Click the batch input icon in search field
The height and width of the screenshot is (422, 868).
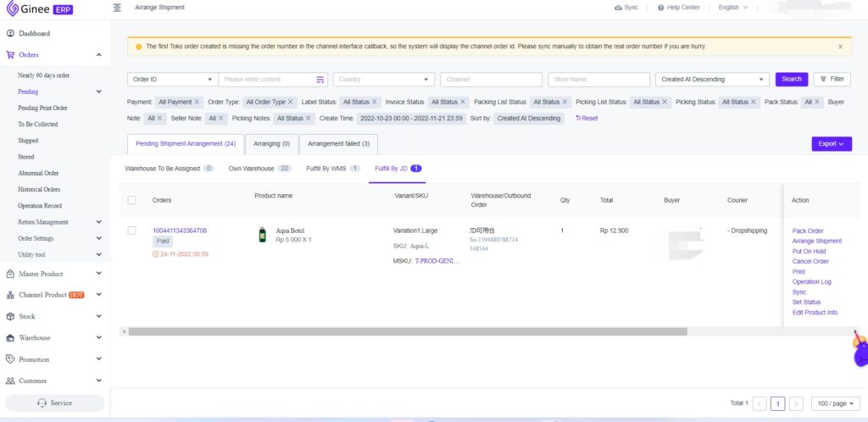pyautogui.click(x=320, y=80)
